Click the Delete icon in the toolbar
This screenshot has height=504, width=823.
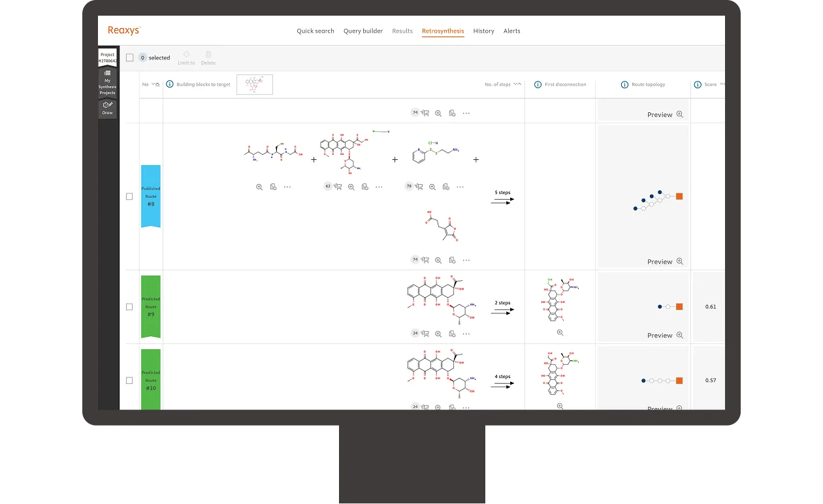(x=208, y=57)
